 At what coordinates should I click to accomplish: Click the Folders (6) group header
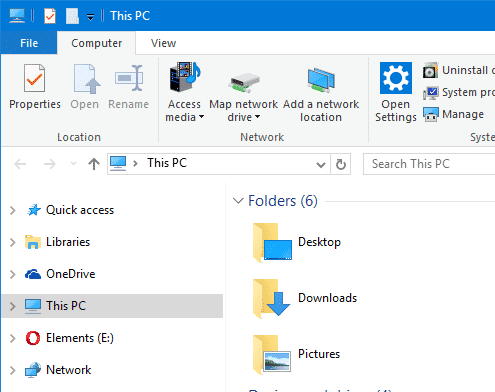[x=283, y=201]
